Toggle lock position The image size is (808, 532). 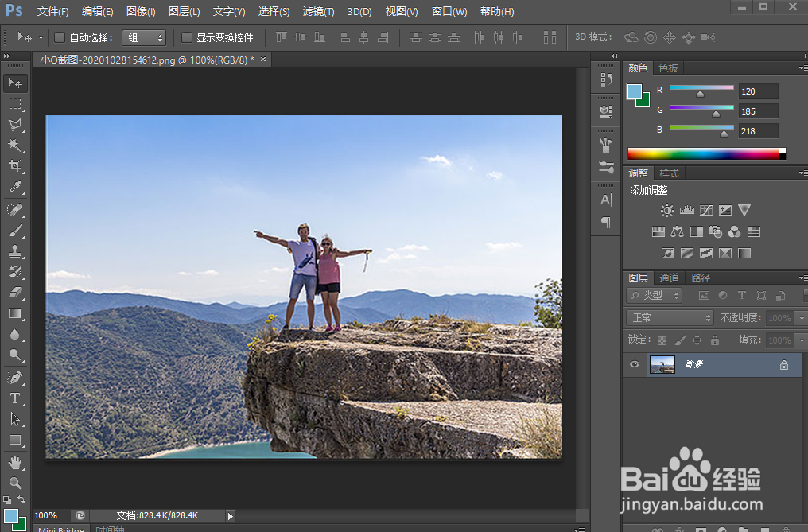697,340
